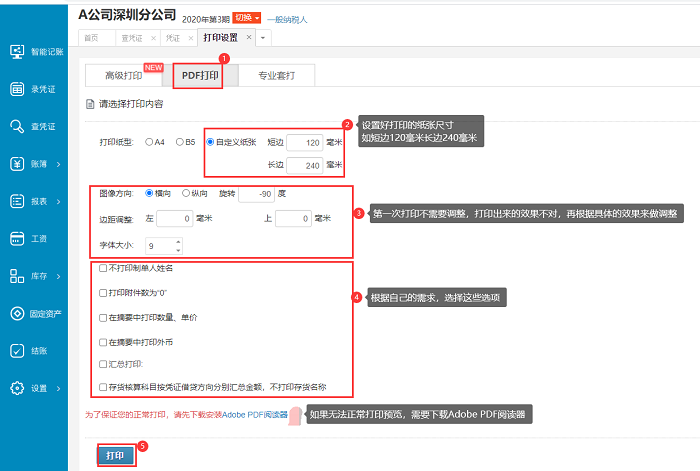Screen dimensions: 700x471
Task: Click the 固定资产 fixed assets icon
Action: point(17,313)
